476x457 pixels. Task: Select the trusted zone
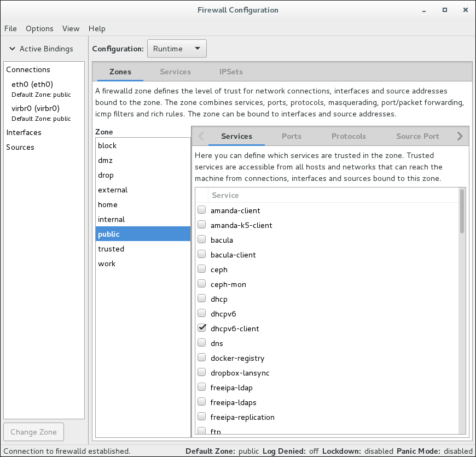tap(111, 249)
